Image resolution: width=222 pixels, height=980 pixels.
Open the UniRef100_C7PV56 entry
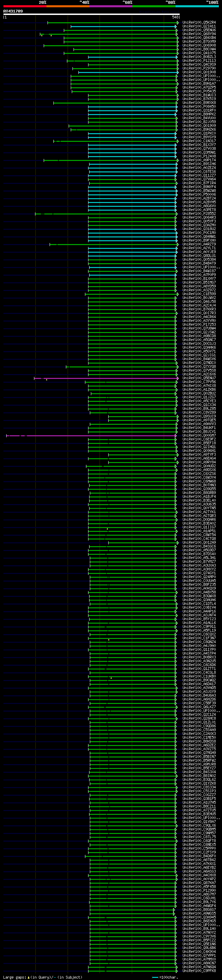click(199, 382)
